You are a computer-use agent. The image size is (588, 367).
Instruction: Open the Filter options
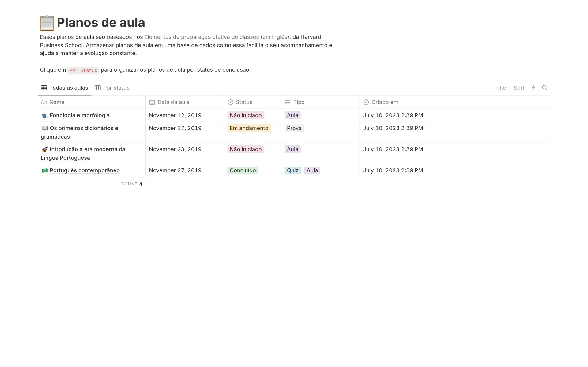[501, 88]
